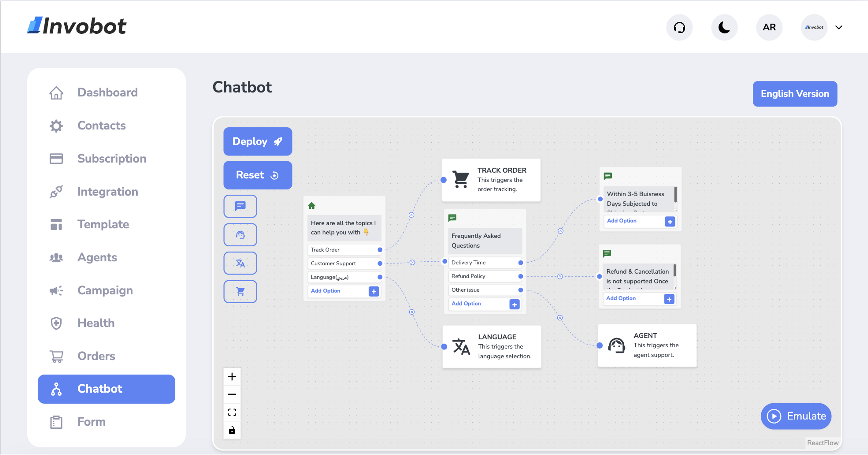The height and width of the screenshot is (455, 868).
Task: Select the shopping cart icon in toolbar
Action: (x=240, y=291)
